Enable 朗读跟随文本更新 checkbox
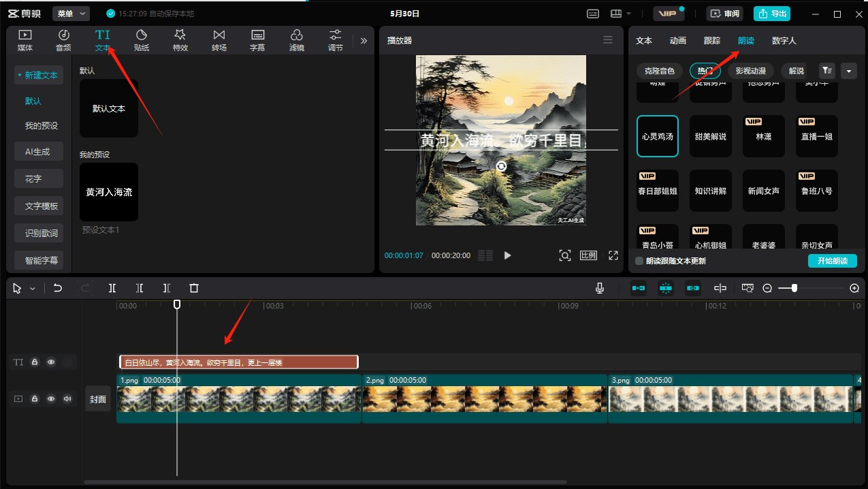The width and height of the screenshot is (868, 489). click(639, 261)
